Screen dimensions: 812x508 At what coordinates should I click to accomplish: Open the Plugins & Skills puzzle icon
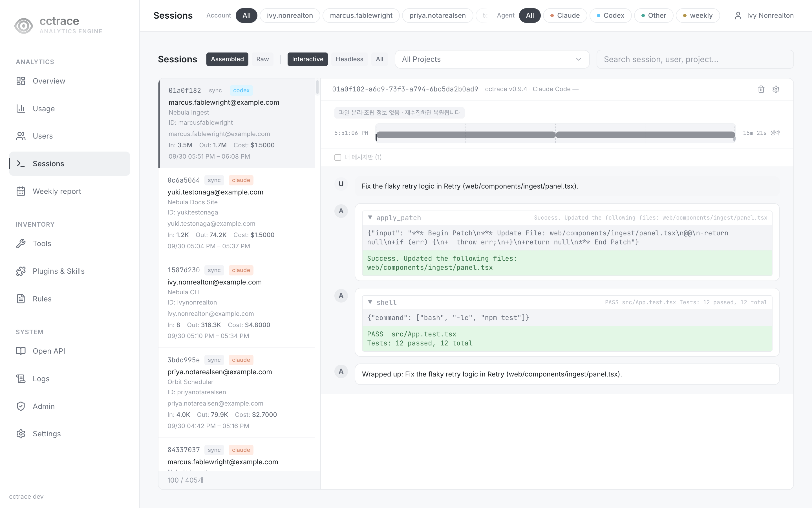[x=21, y=271]
